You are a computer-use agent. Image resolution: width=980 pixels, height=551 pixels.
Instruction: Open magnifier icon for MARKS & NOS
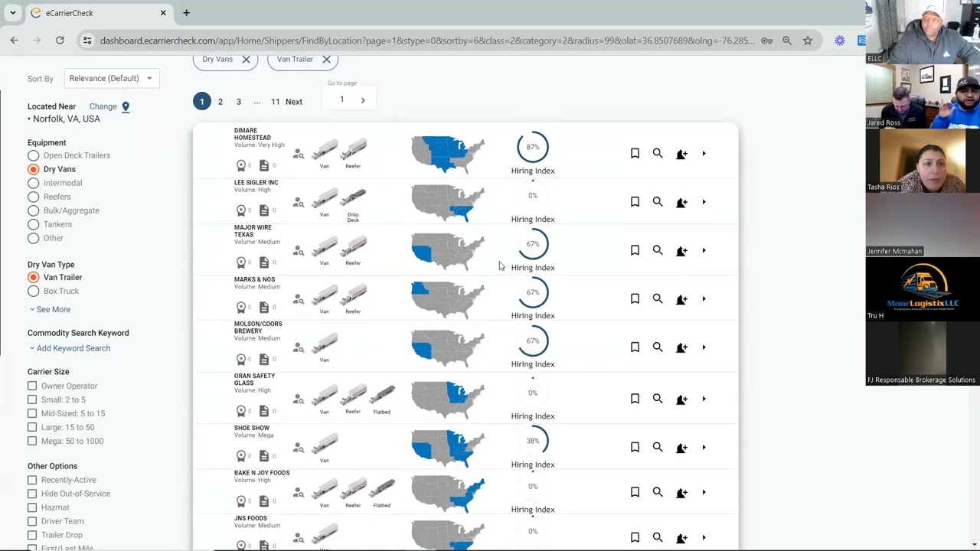click(x=658, y=298)
